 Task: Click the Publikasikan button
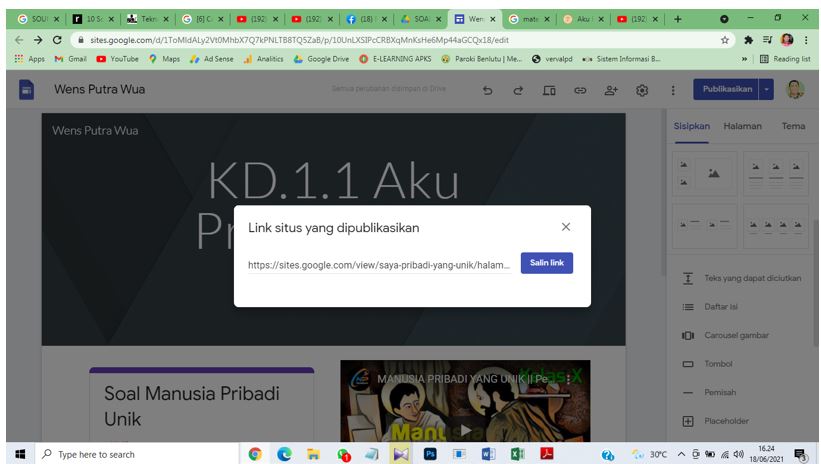727,89
